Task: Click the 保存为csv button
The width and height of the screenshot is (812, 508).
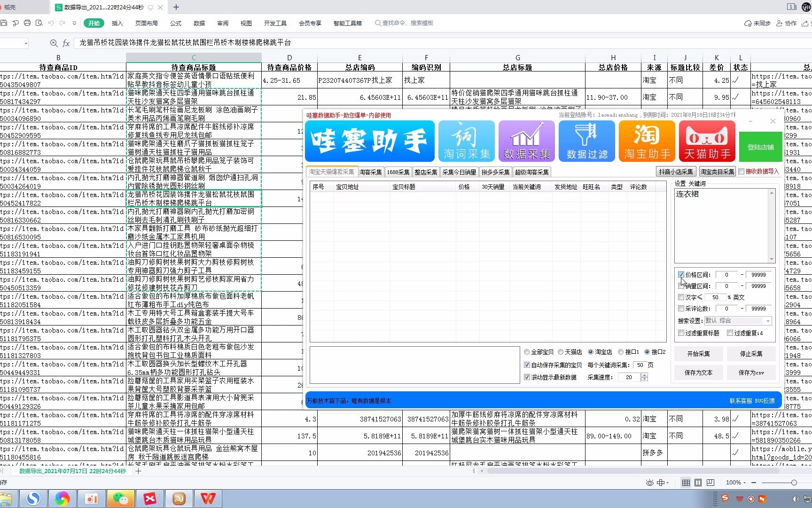Action: [751, 373]
